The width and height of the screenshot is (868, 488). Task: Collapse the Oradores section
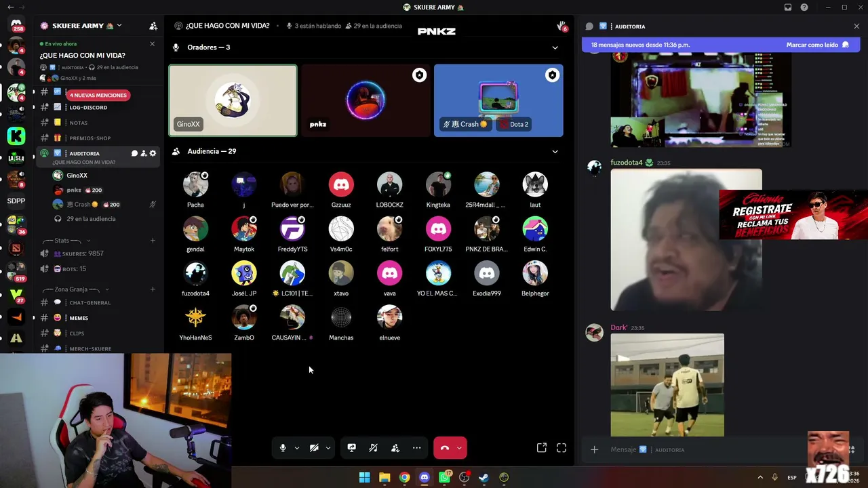click(555, 47)
